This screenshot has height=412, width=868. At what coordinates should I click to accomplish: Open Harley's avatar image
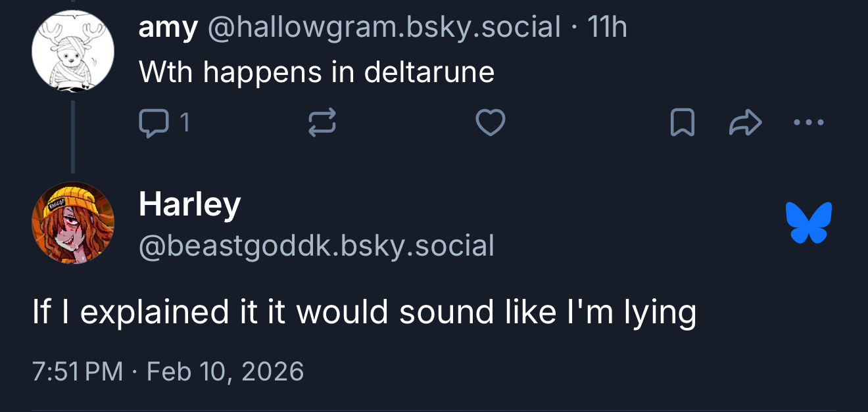[x=73, y=223]
